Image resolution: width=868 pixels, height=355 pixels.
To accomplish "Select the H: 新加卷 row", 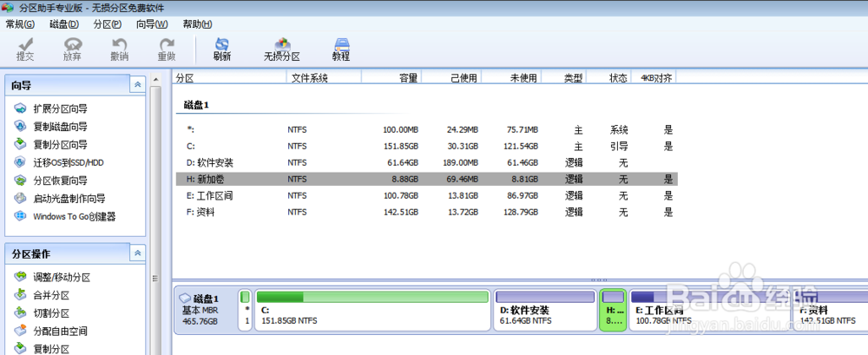I will click(427, 180).
